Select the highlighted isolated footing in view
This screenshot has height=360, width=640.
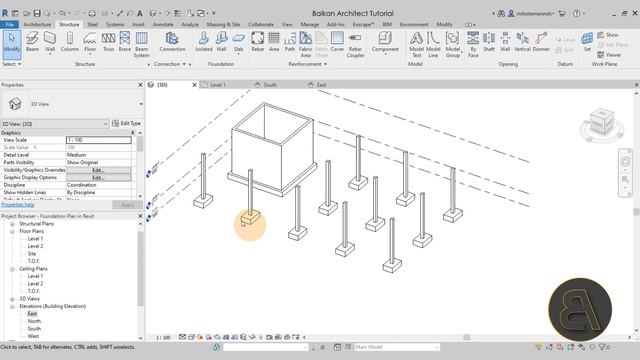(x=250, y=218)
